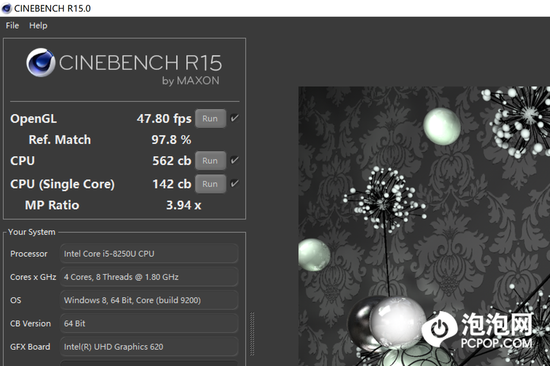Click the GFX Board label
The width and height of the screenshot is (550, 366).
pyautogui.click(x=30, y=347)
